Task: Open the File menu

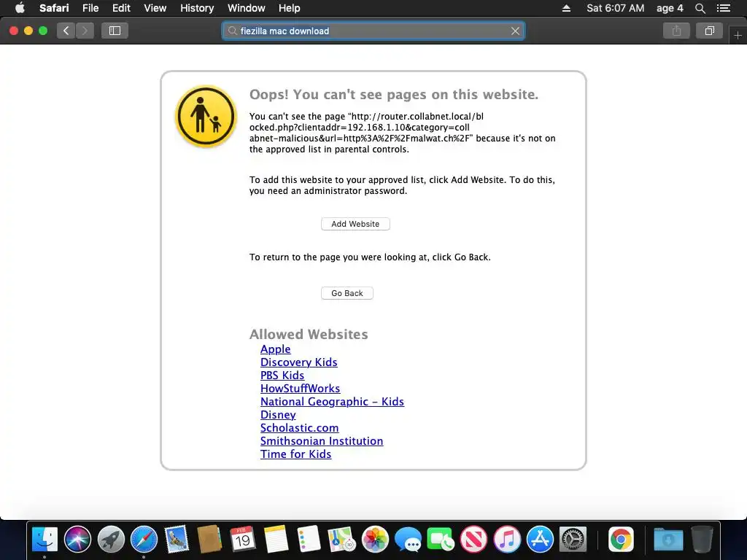Action: point(90,8)
